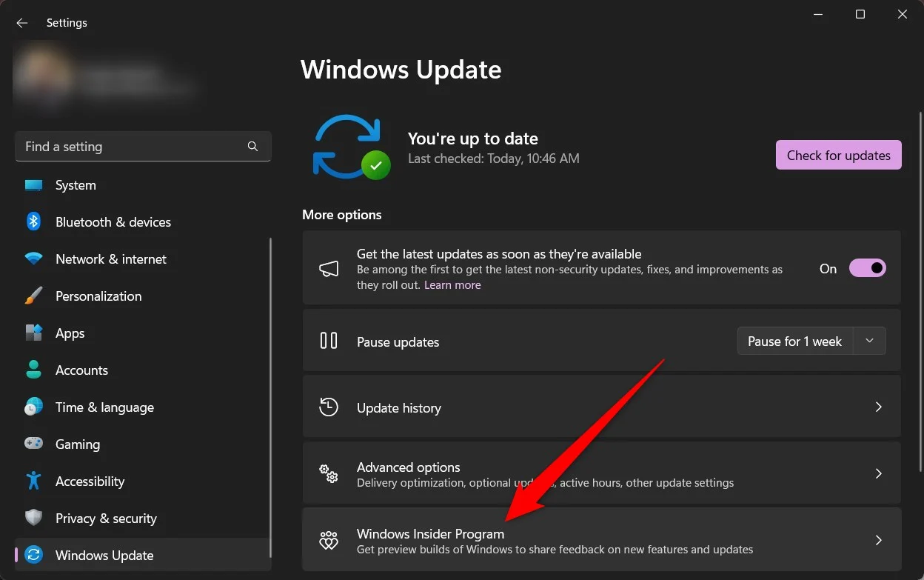The image size is (924, 580).
Task: Click 'Last checked: Today, 10:46 AM' text
Action: click(x=494, y=159)
